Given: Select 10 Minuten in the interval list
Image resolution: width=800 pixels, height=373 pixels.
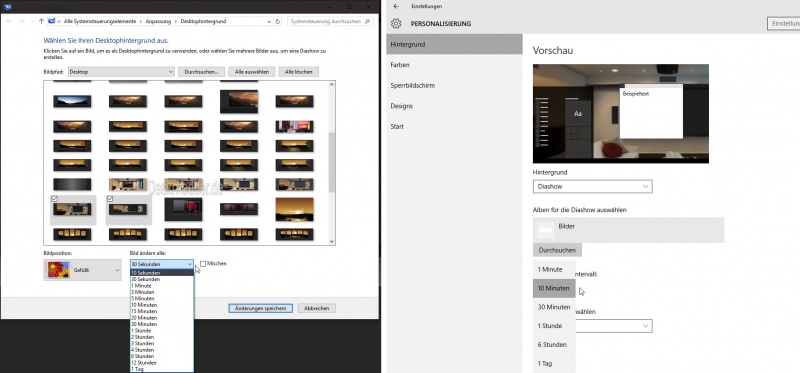Looking at the screenshot, I should pyautogui.click(x=554, y=288).
